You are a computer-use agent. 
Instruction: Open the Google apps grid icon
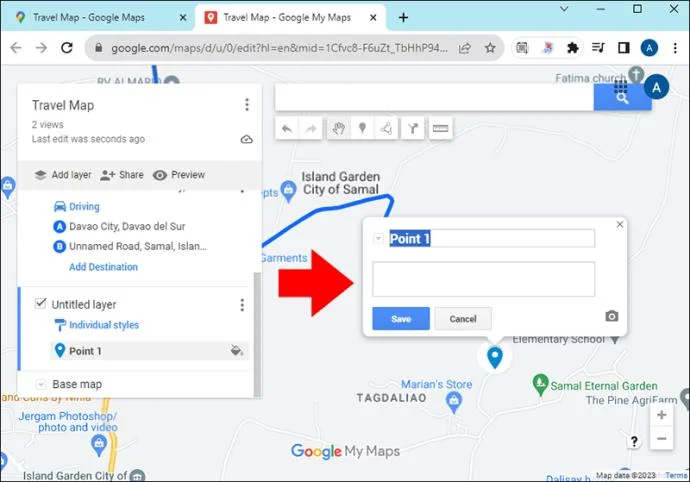point(620,85)
